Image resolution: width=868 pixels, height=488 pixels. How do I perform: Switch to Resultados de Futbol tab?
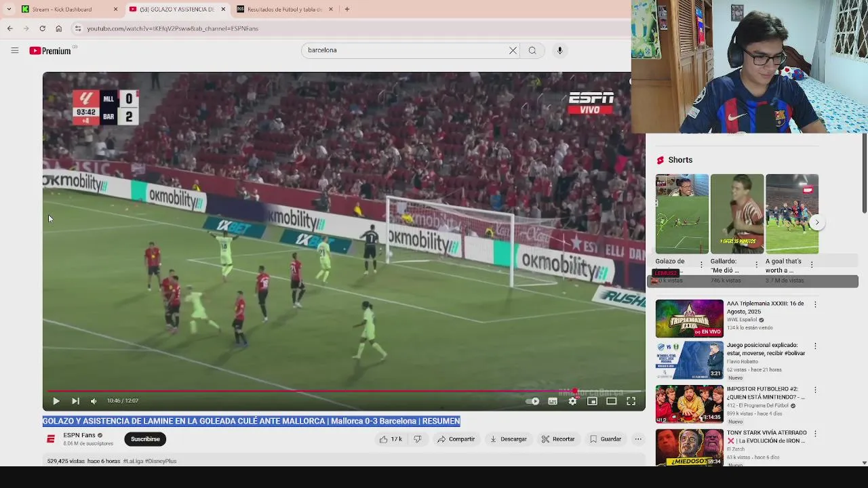coord(285,9)
